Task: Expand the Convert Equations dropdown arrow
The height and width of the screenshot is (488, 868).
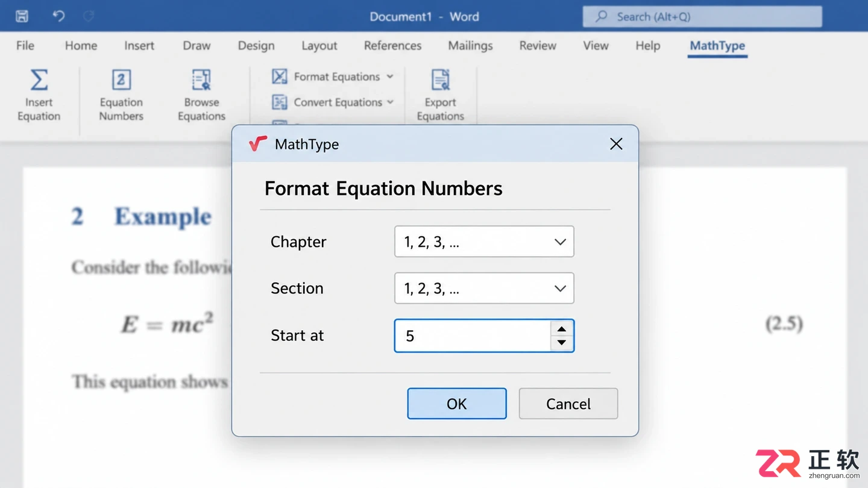Action: point(390,102)
